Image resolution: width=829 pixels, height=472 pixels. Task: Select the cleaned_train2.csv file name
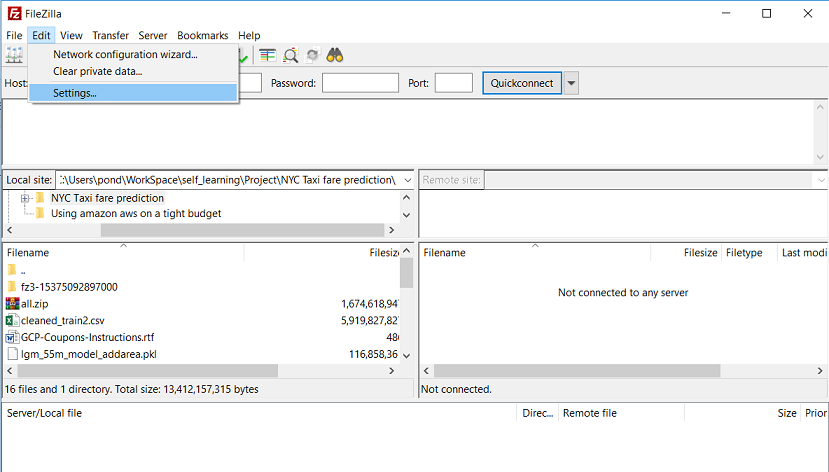(x=63, y=321)
